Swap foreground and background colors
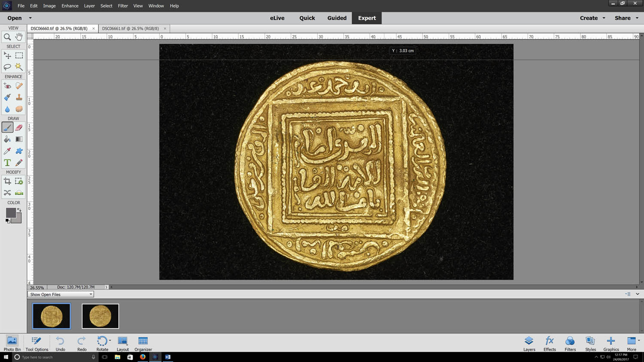Image resolution: width=644 pixels, height=362 pixels. [x=19, y=210]
